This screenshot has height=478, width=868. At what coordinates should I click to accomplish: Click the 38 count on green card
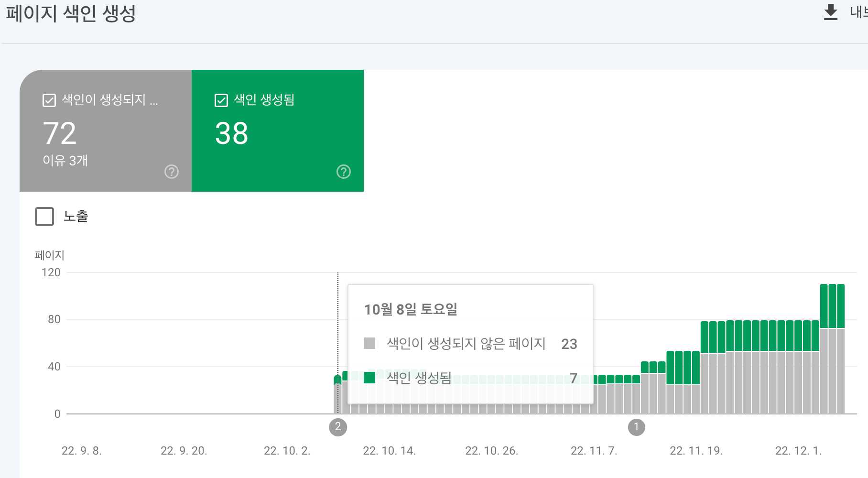[x=232, y=133]
